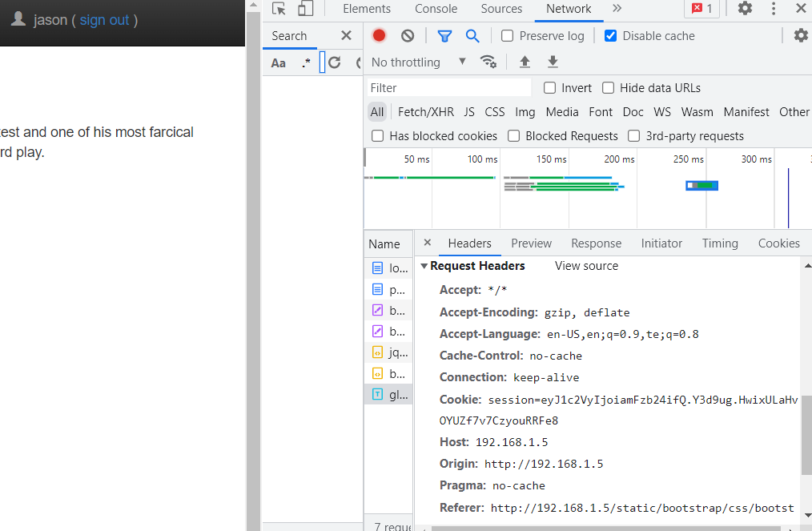Click the 250 ms timeline request bar
Viewport: 812px width, 531px height.
(701, 186)
